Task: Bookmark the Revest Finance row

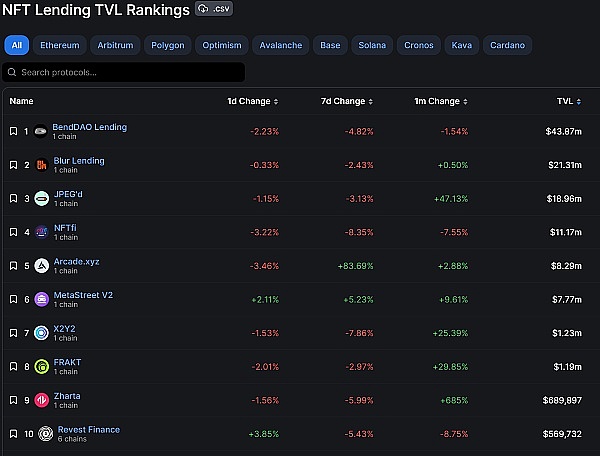Action: click(14, 434)
